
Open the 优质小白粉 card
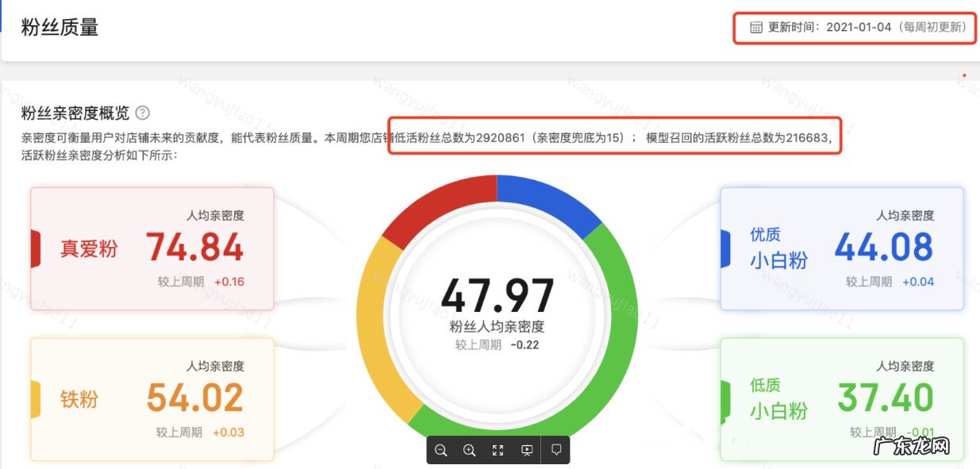[x=843, y=248]
